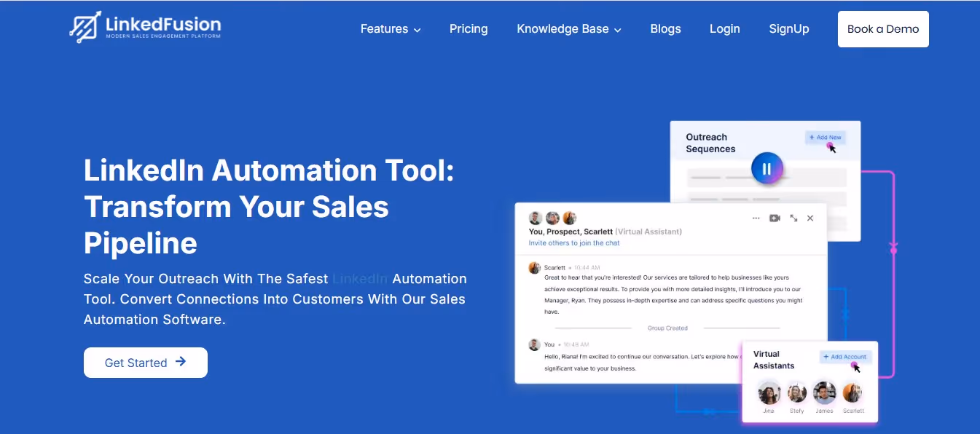
Task: Click the video call icon in chat
Action: click(x=775, y=218)
